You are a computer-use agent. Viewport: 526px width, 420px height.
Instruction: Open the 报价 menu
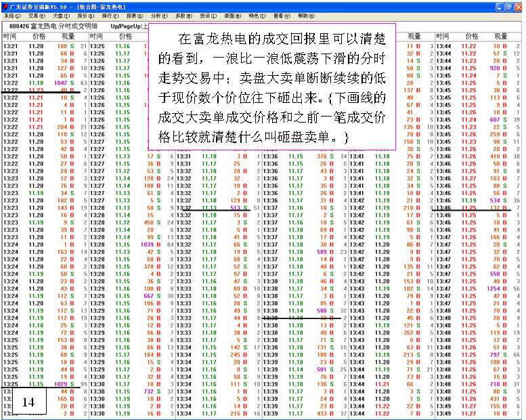(86, 16)
